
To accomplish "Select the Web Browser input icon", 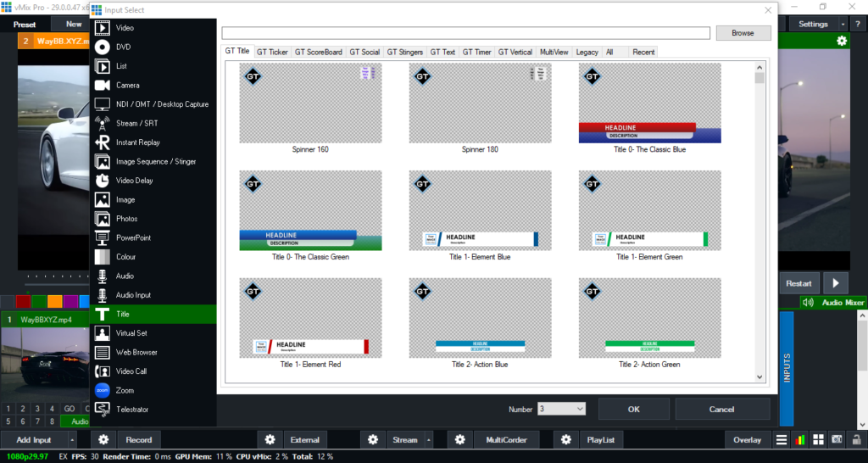I will 102,352.
